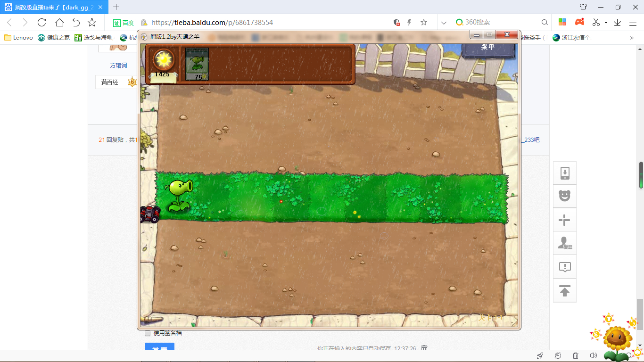Click the magnifier search icon in the 360 search box

[x=545, y=22]
